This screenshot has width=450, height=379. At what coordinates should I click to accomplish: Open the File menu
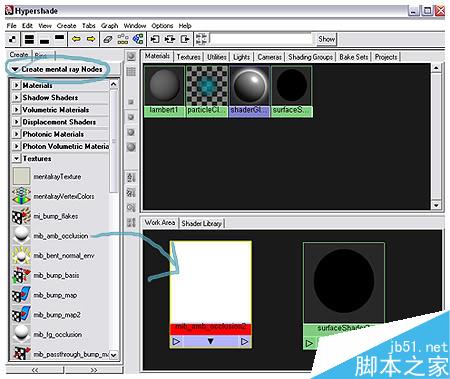point(11,26)
